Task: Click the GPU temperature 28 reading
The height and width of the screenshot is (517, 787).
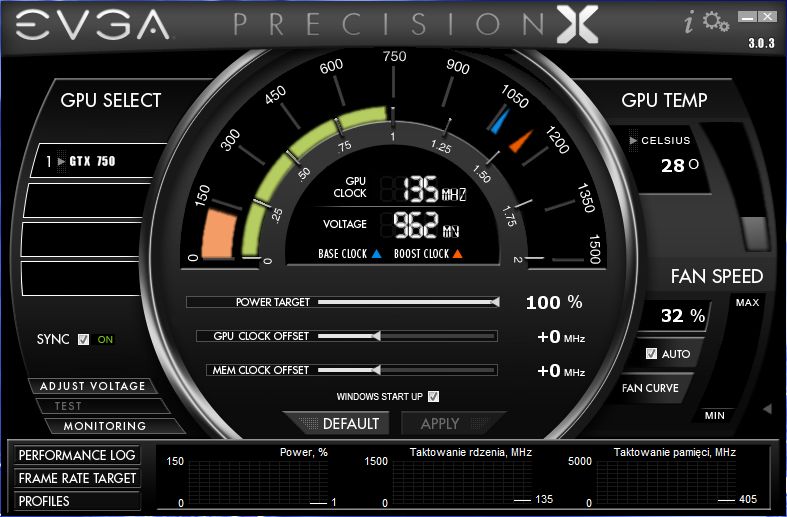Action: coord(680,165)
